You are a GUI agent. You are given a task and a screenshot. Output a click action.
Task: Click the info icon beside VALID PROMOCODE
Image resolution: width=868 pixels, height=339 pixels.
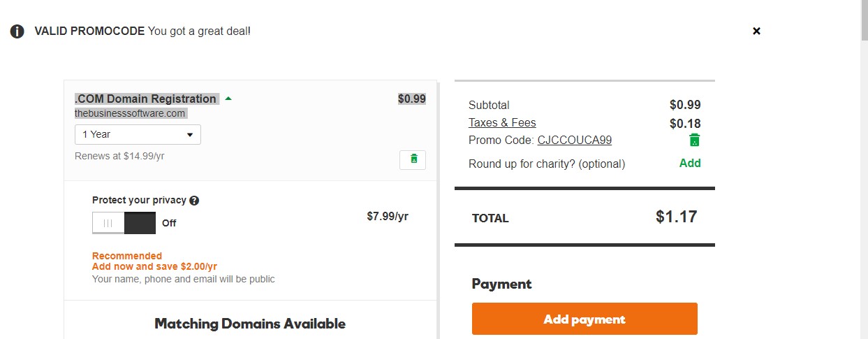click(x=17, y=31)
